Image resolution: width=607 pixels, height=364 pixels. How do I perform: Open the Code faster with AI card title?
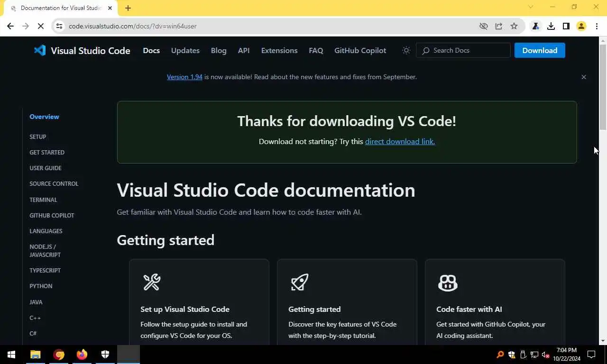coord(469,309)
